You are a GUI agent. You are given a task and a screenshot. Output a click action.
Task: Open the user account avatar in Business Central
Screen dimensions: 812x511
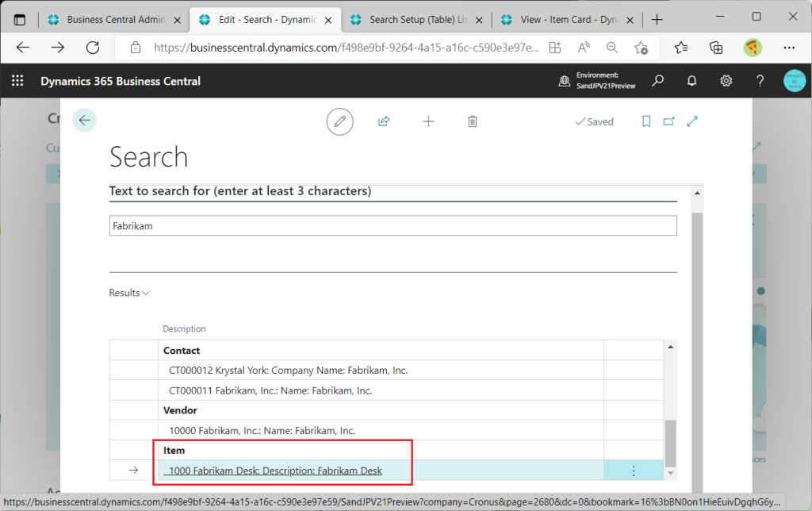point(794,81)
